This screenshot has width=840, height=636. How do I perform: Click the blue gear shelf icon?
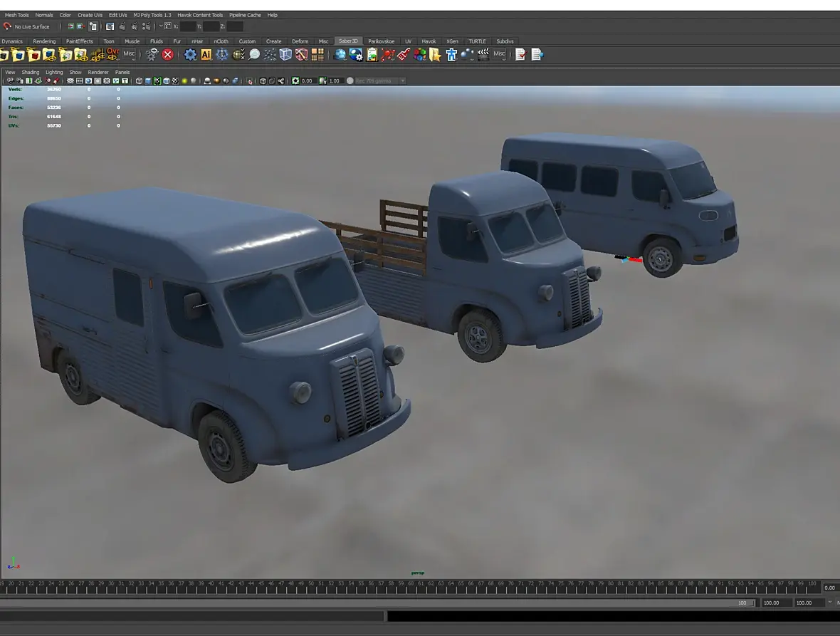pyautogui.click(x=190, y=55)
